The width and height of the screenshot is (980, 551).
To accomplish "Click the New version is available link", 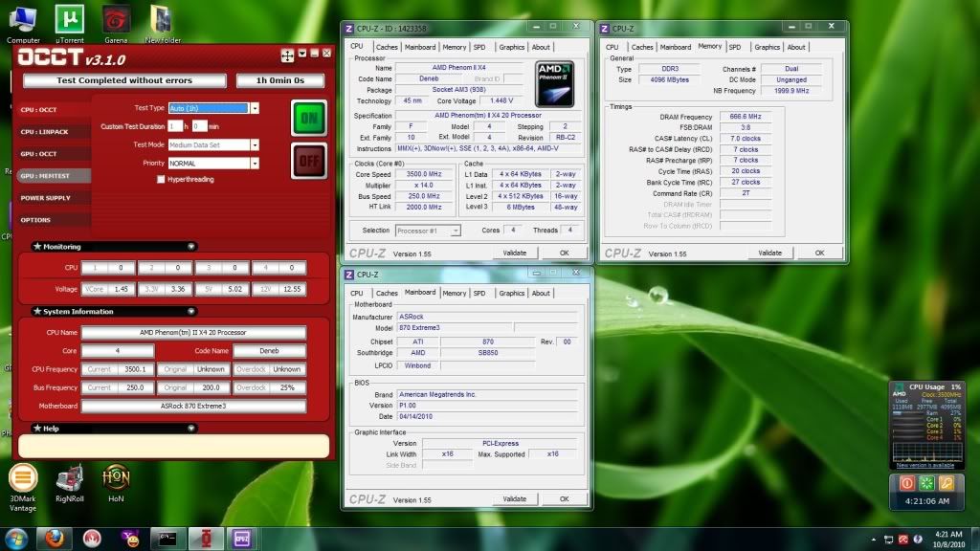I will pyautogui.click(x=924, y=465).
